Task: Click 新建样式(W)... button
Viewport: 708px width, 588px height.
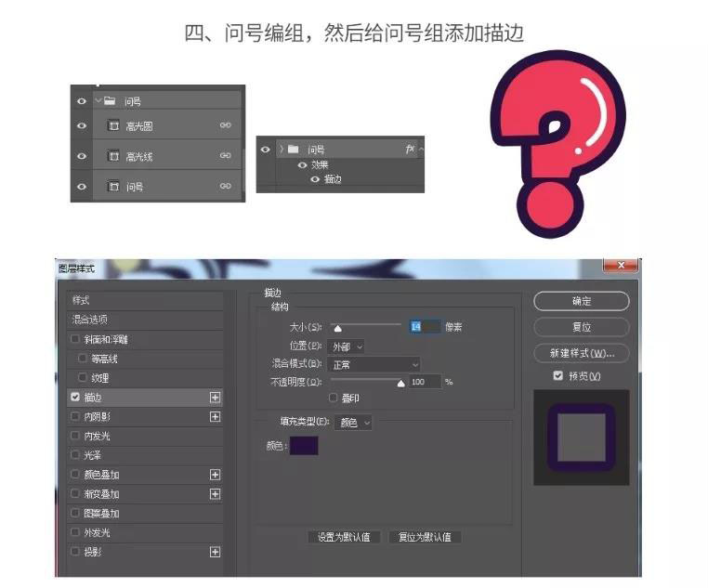Action: click(582, 353)
